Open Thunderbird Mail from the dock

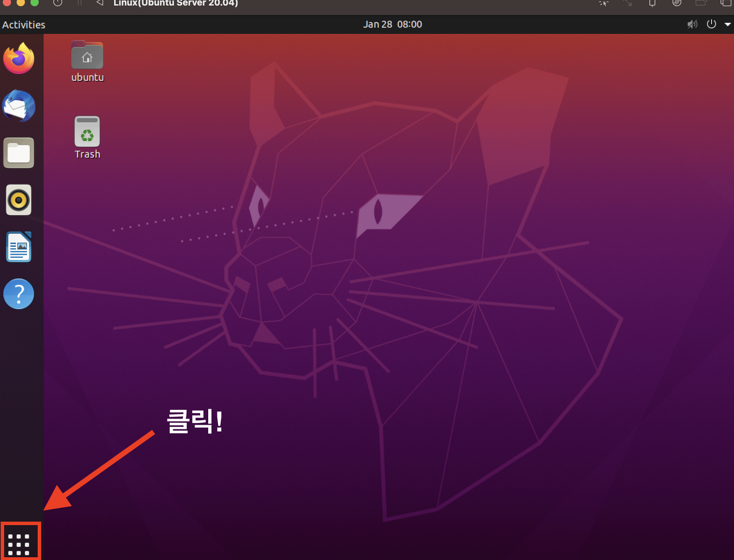19,106
